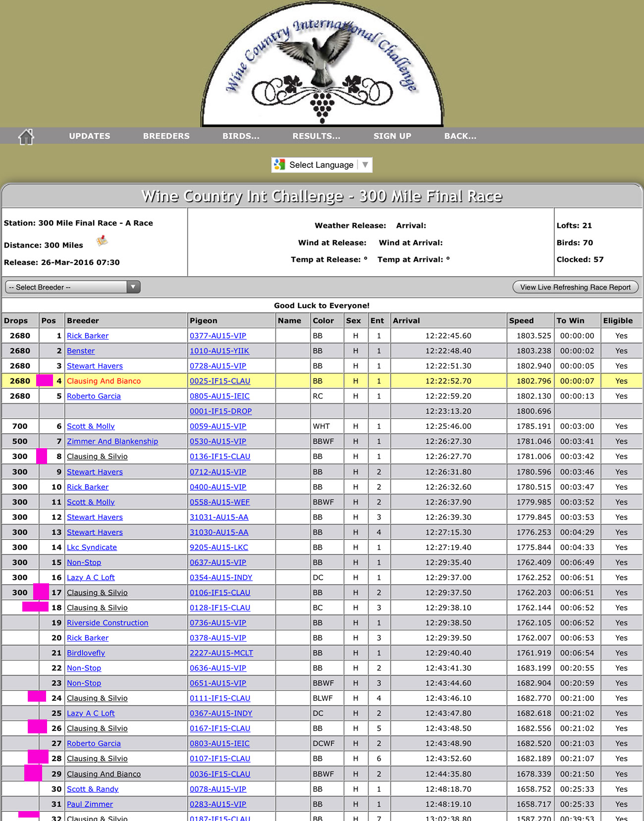Open breeder Clausing And Bianco at position 4
The image size is (644, 821).
(104, 381)
